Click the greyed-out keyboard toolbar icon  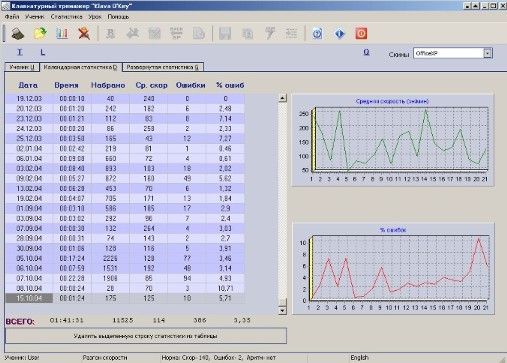[x=176, y=33]
